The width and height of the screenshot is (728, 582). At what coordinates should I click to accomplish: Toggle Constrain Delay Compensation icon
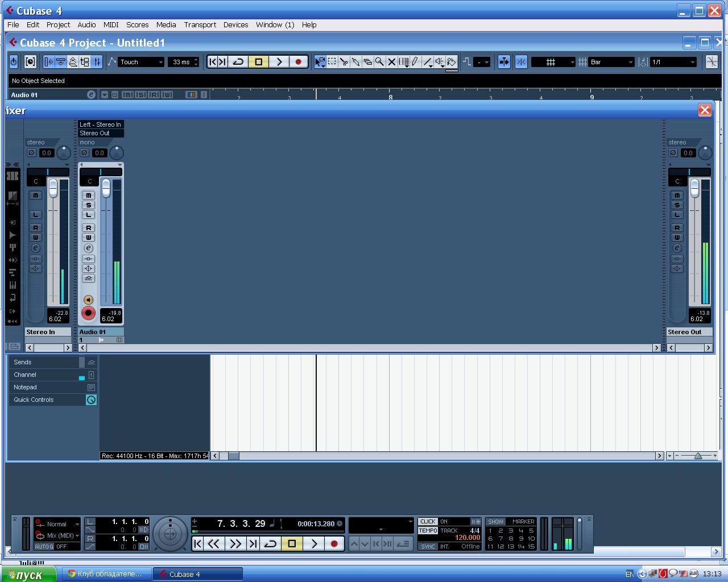coord(30,62)
